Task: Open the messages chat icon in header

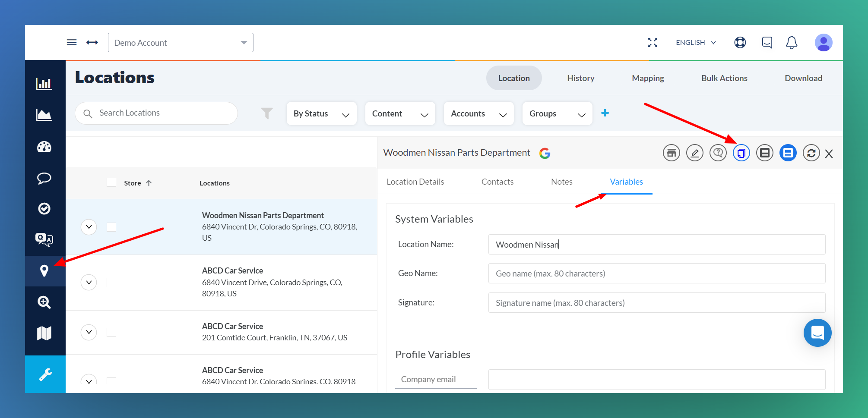Action: point(767,42)
